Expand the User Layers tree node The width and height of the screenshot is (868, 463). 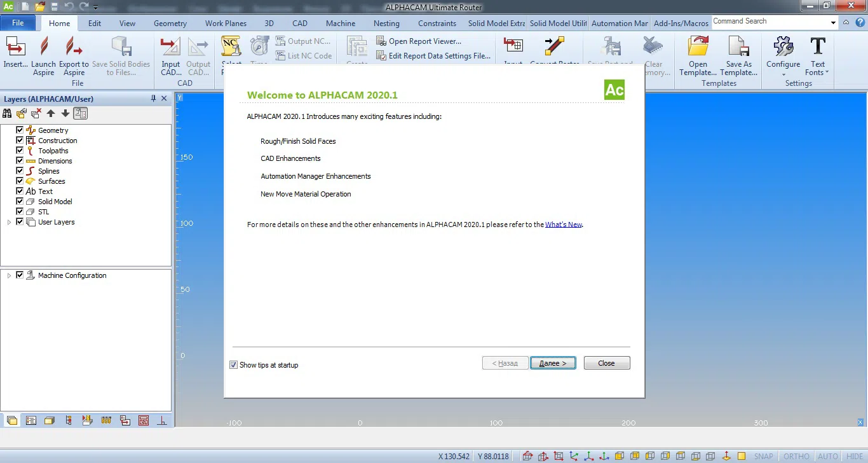(9, 222)
